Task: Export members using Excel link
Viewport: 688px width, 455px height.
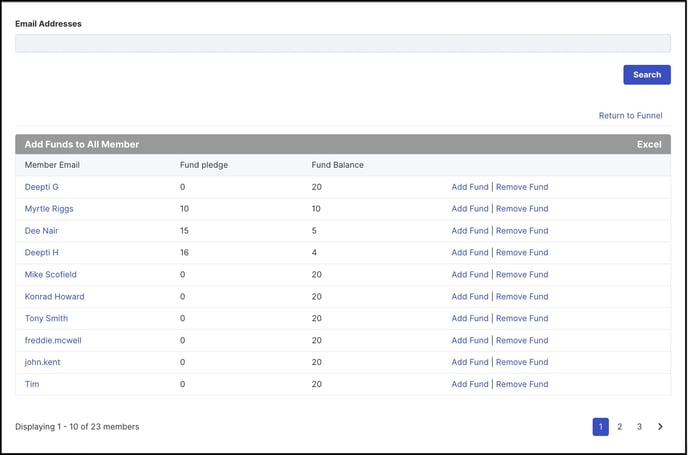Action: (649, 144)
